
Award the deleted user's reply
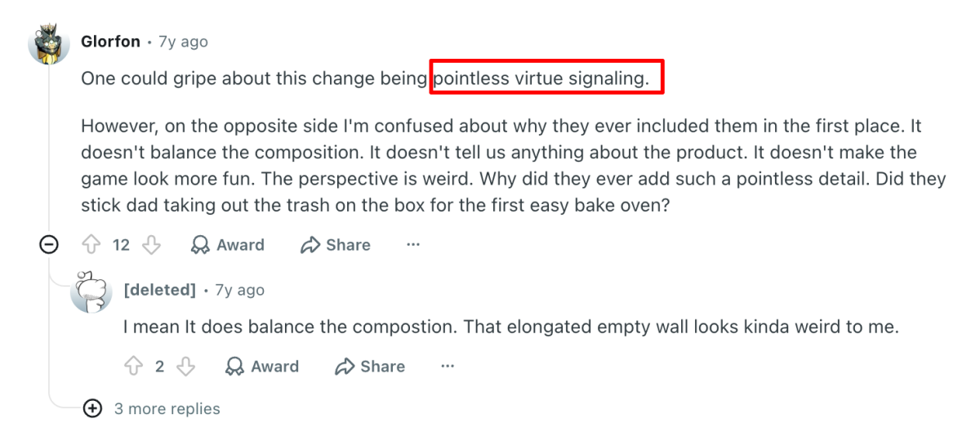click(x=262, y=367)
